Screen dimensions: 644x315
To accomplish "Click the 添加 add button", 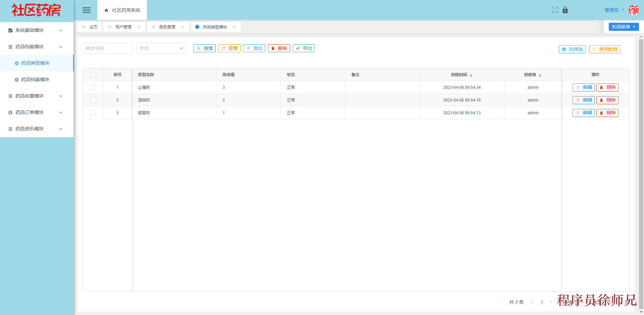I will click(254, 48).
